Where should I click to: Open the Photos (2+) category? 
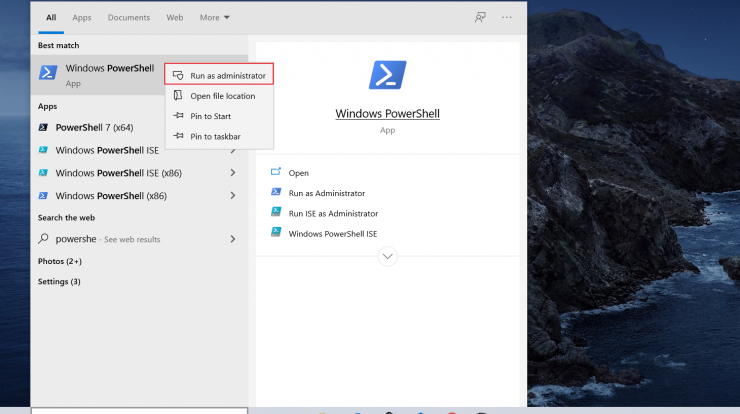(60, 261)
